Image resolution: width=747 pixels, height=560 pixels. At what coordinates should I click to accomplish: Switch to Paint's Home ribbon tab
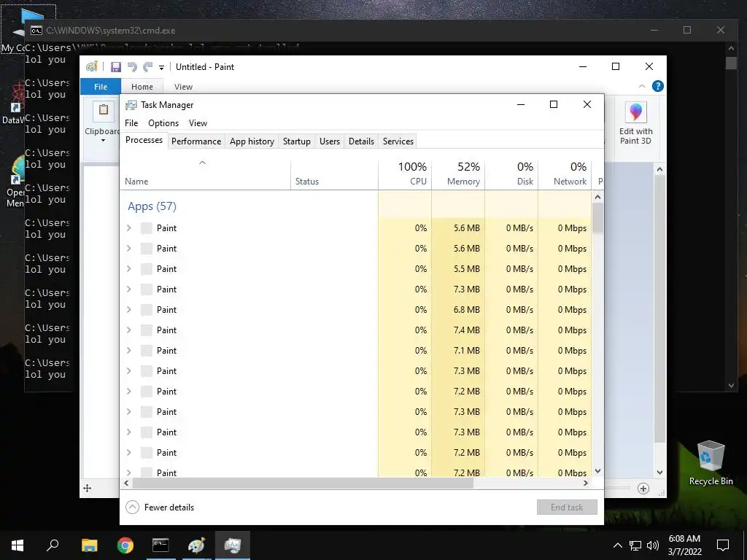click(142, 87)
